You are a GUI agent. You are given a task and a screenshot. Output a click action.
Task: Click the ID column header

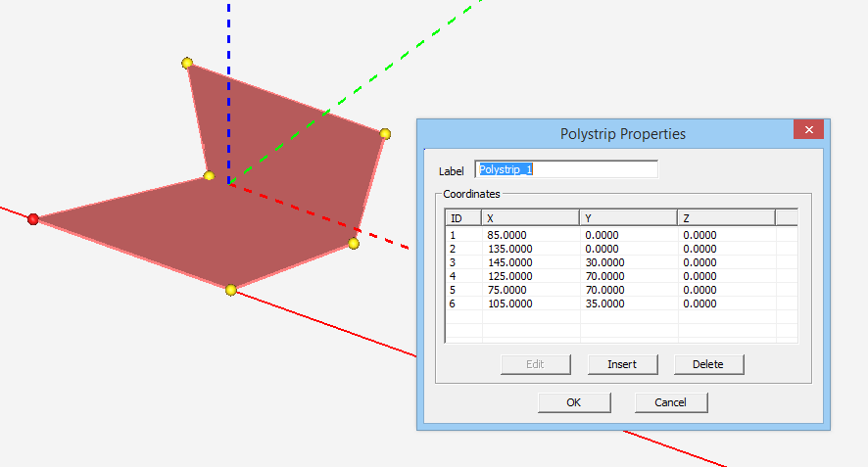[x=463, y=218]
